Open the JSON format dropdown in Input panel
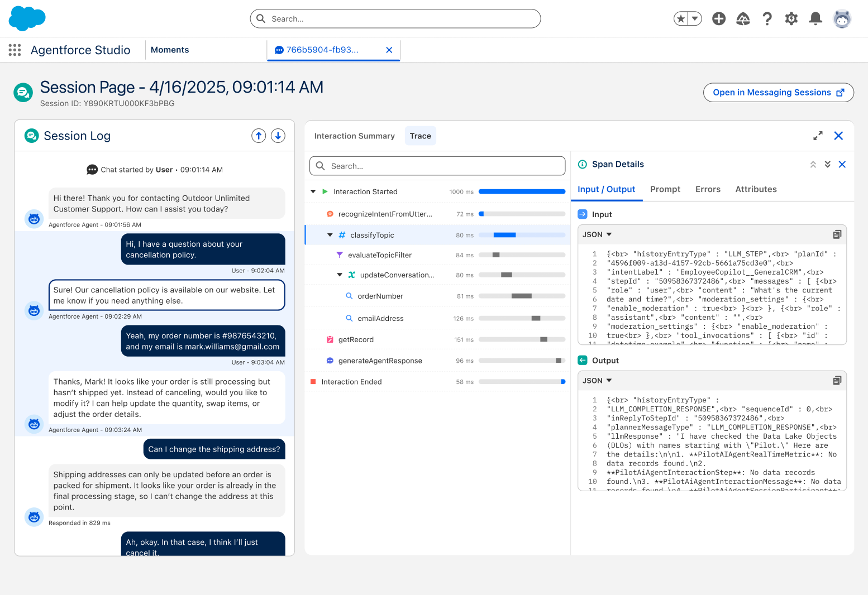Viewport: 868px width, 595px height. point(596,234)
